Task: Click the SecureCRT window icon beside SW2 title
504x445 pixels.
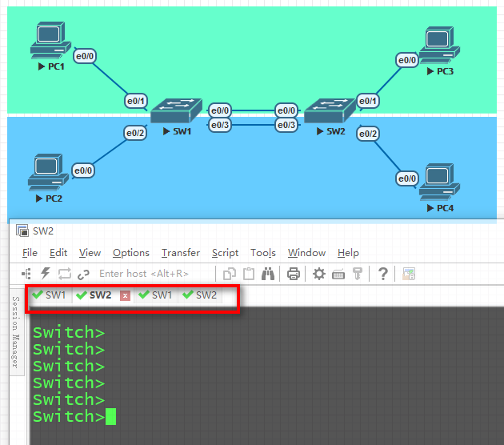Action: [x=22, y=231]
